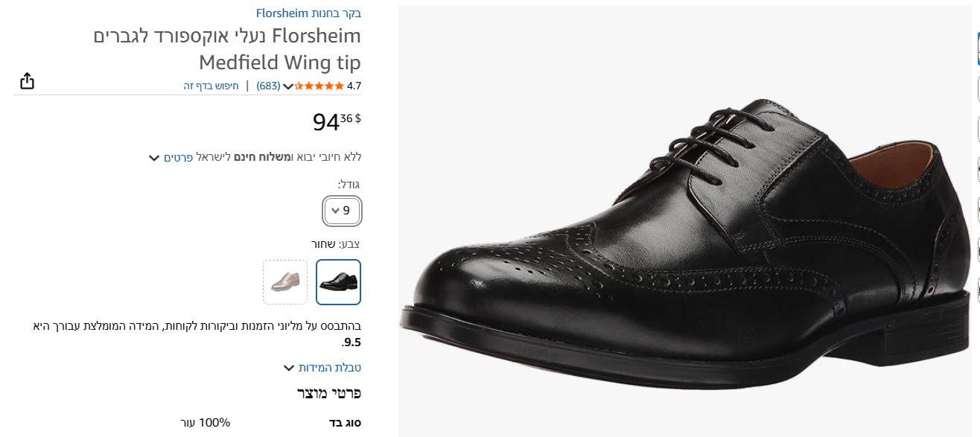The width and height of the screenshot is (980, 437).
Task: Open the size dropdown showing 9
Action: [343, 211]
